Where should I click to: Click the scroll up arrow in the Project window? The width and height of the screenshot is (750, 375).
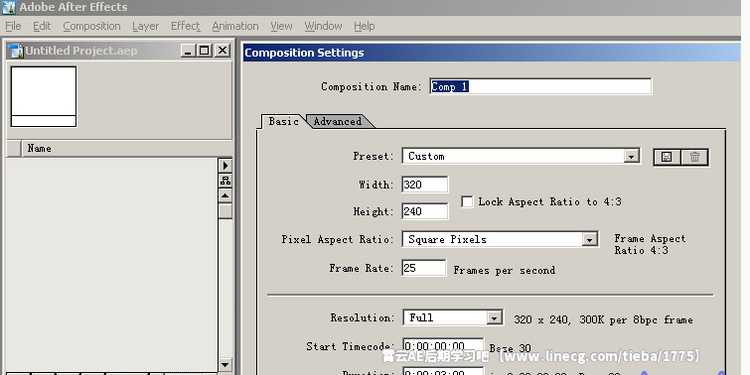coord(225,196)
